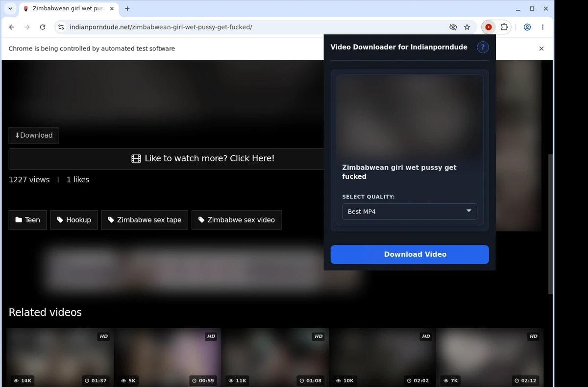Open the help question mark in downloader popup
The image size is (588, 387).
click(483, 48)
